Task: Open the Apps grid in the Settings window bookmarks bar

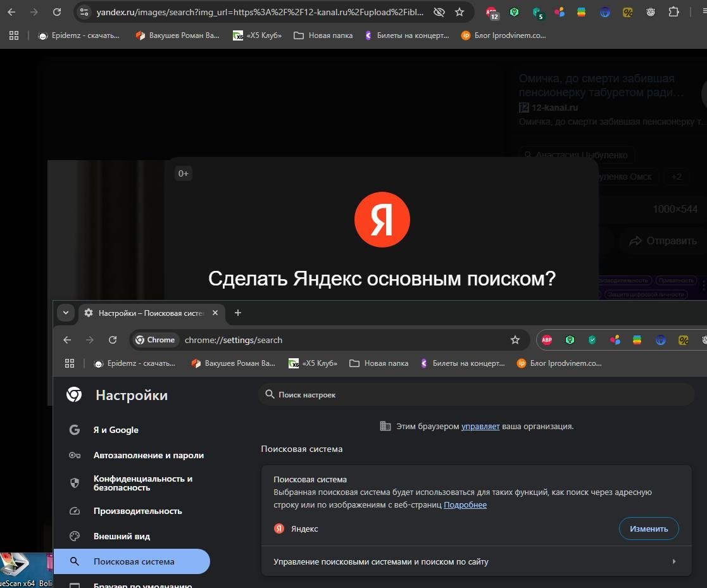Action: pos(70,363)
